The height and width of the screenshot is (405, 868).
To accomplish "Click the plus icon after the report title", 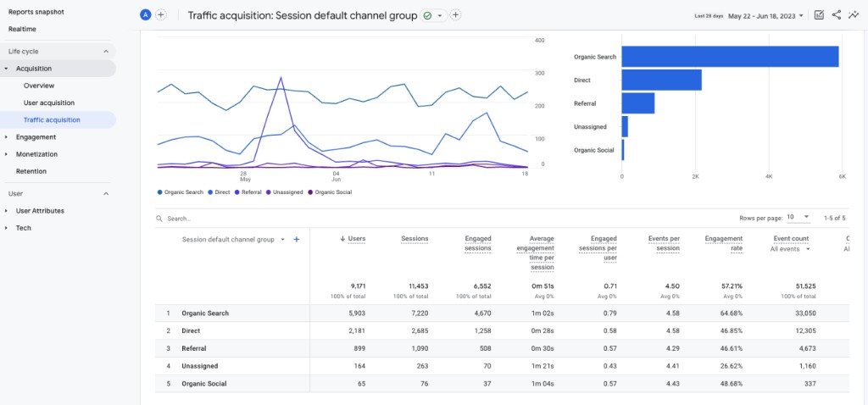I will [x=455, y=15].
